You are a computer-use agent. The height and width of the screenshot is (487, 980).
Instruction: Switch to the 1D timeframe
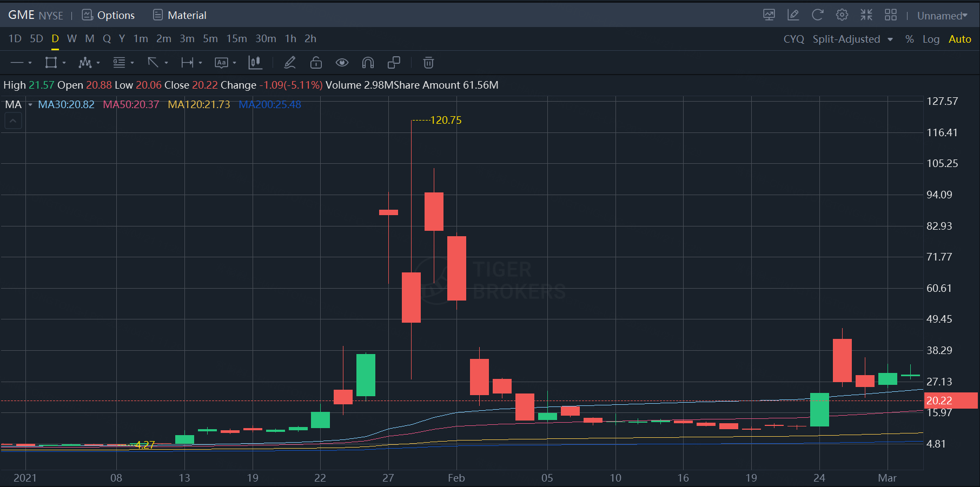click(15, 38)
